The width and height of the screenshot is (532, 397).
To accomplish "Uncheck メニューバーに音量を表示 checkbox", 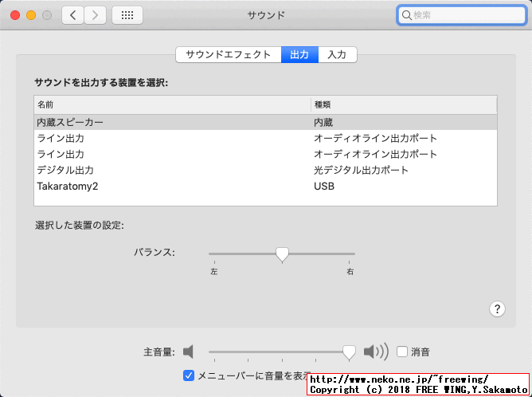I will [x=189, y=375].
